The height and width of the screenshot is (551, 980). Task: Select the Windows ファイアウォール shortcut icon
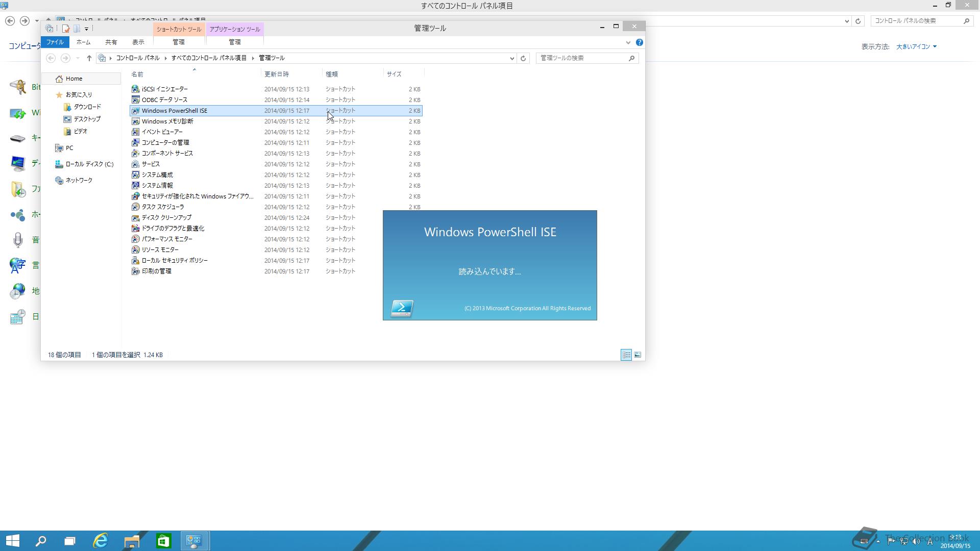135,196
